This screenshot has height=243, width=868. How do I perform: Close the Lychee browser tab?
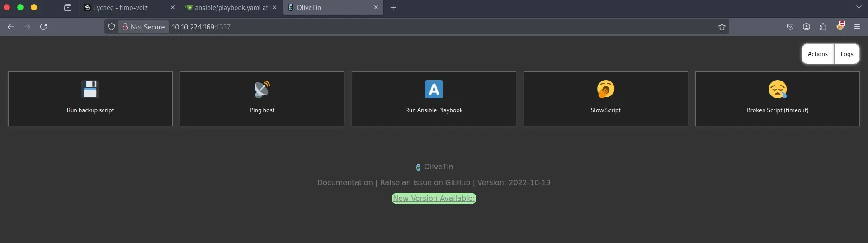tap(173, 8)
